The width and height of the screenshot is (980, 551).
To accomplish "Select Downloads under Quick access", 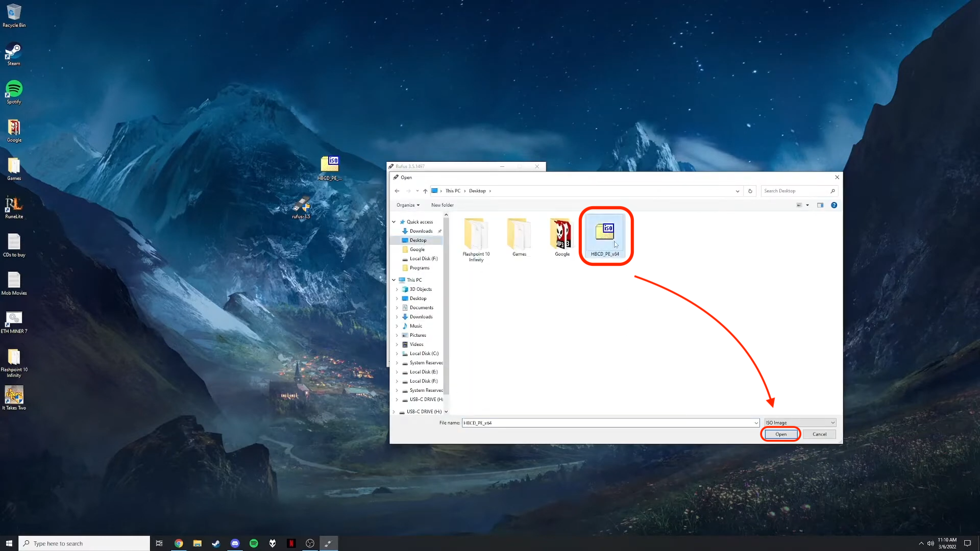I will (x=421, y=231).
